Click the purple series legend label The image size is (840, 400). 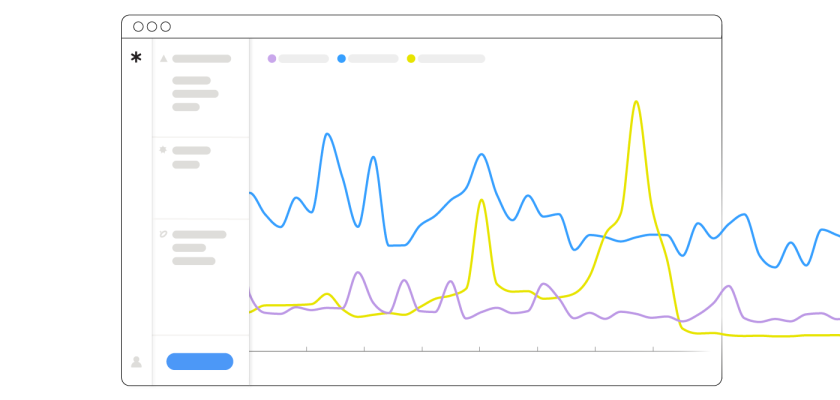303,59
